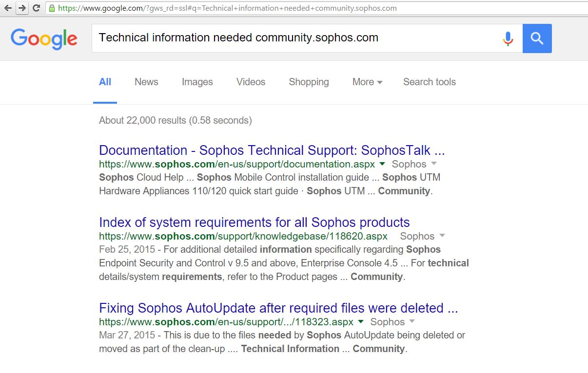The height and width of the screenshot is (373, 588).
Task: Open Sophos dropdown on system requirements result
Action: pyautogui.click(x=423, y=236)
